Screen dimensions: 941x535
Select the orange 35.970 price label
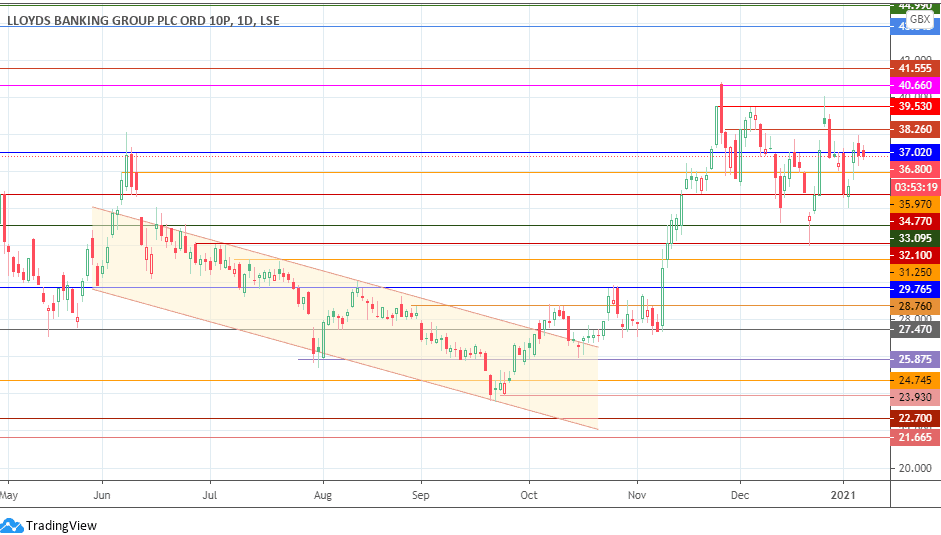pos(915,204)
